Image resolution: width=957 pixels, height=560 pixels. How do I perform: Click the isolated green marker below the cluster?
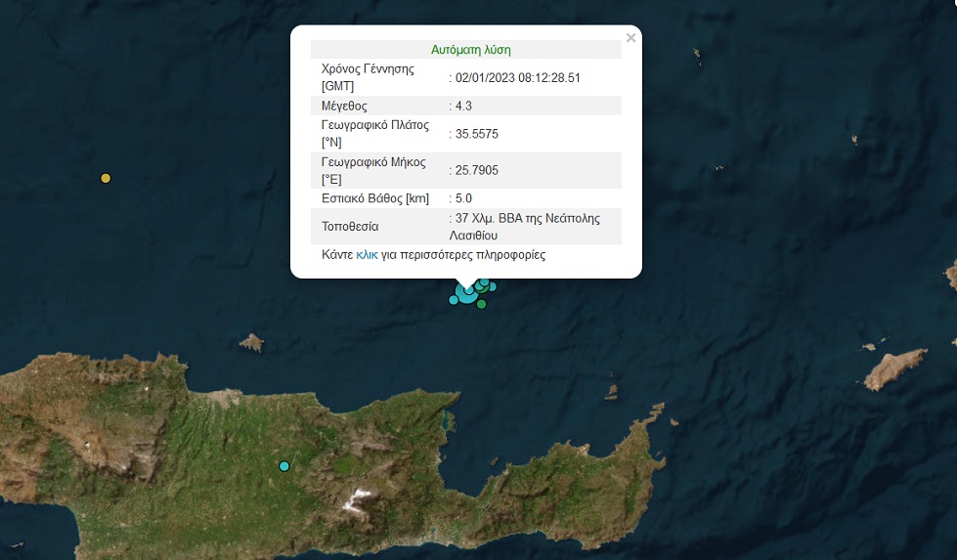(x=482, y=304)
